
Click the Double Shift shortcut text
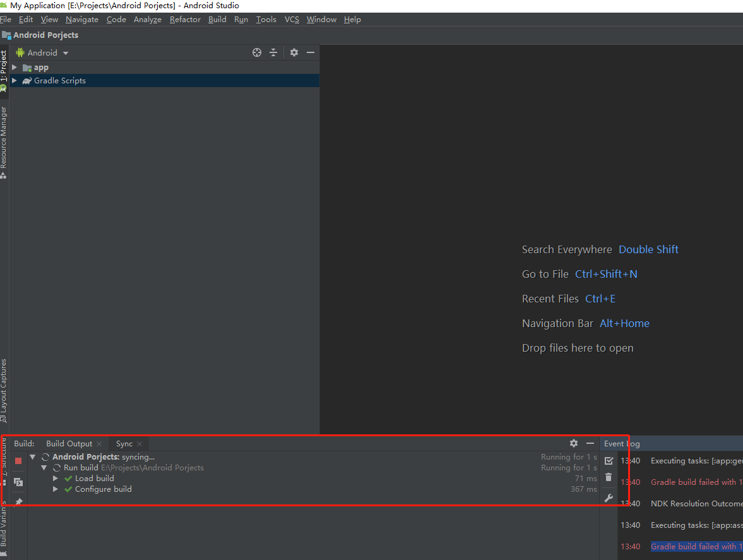(x=648, y=249)
